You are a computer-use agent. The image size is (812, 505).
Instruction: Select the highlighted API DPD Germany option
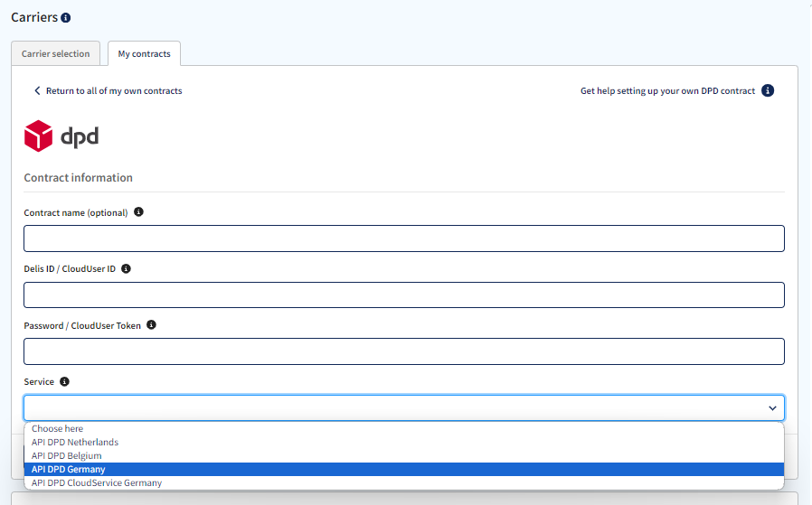(x=404, y=469)
